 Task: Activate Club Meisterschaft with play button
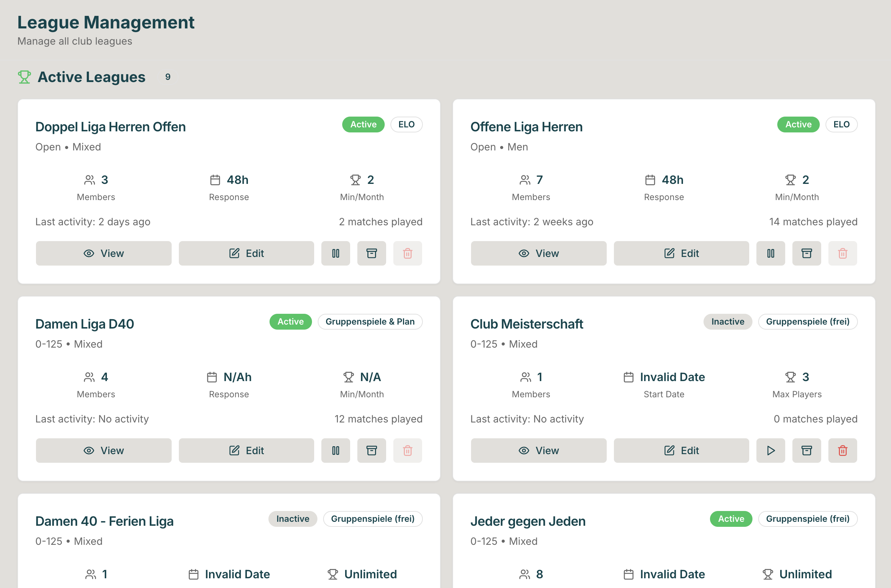[770, 451]
